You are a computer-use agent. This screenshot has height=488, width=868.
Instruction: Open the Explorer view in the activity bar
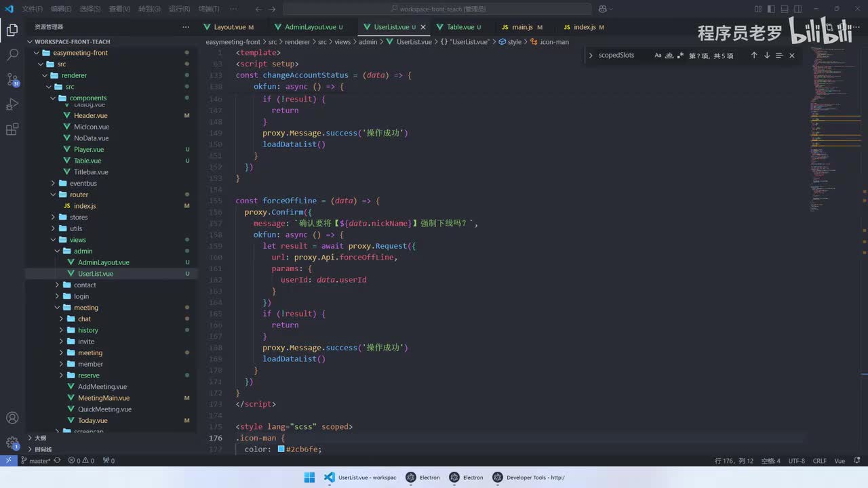tap(12, 30)
